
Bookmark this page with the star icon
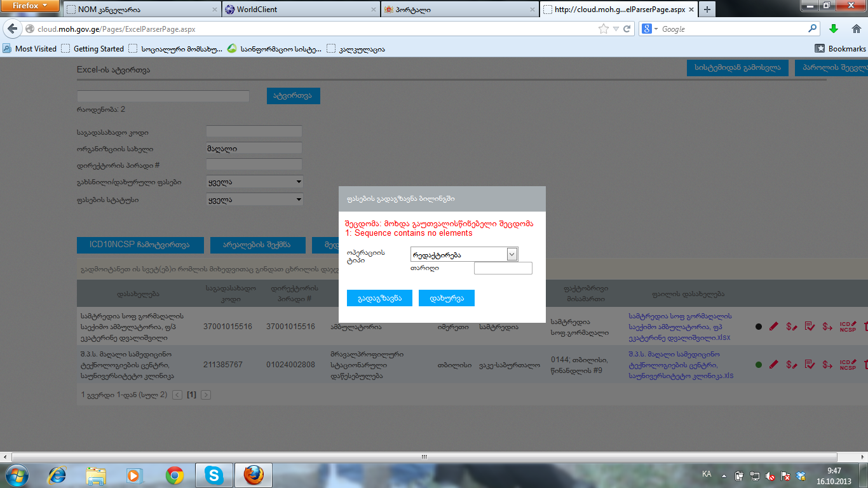tap(603, 29)
